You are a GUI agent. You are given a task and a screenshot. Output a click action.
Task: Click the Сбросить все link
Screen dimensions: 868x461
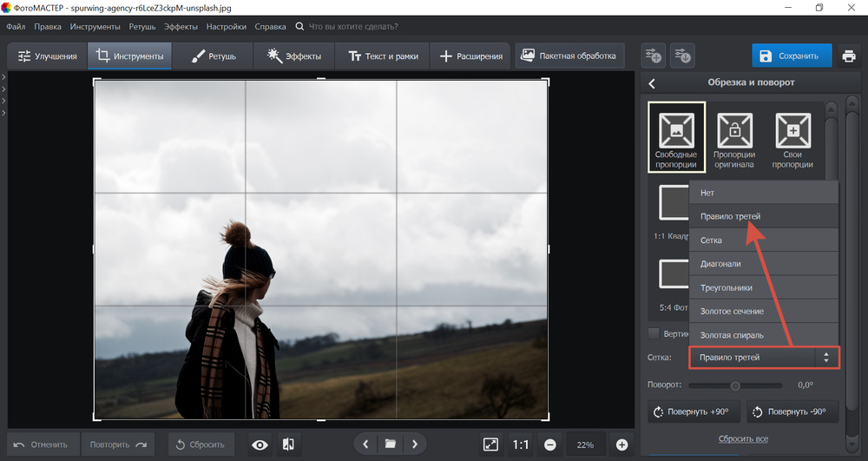743,439
